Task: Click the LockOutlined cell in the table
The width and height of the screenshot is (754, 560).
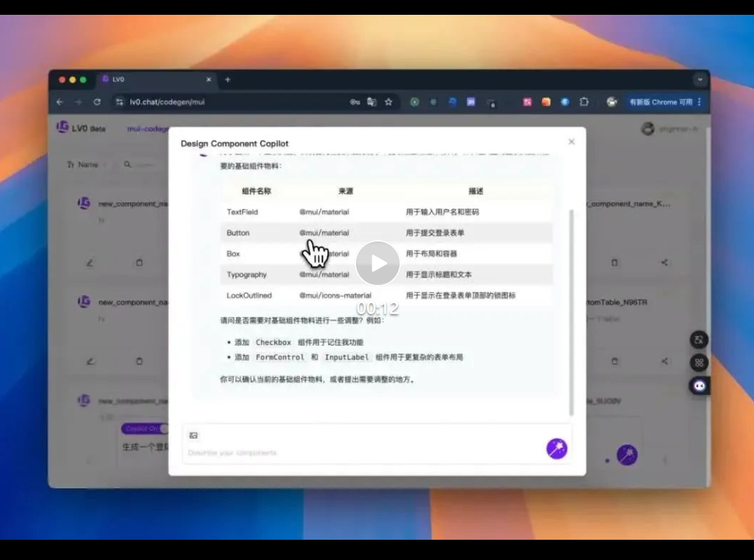Action: (x=248, y=296)
